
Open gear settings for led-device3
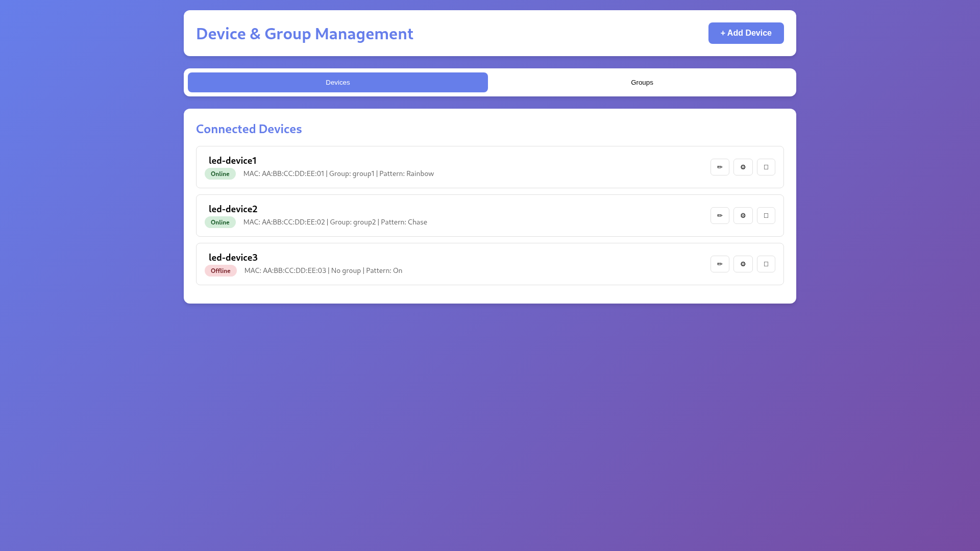[x=743, y=264]
